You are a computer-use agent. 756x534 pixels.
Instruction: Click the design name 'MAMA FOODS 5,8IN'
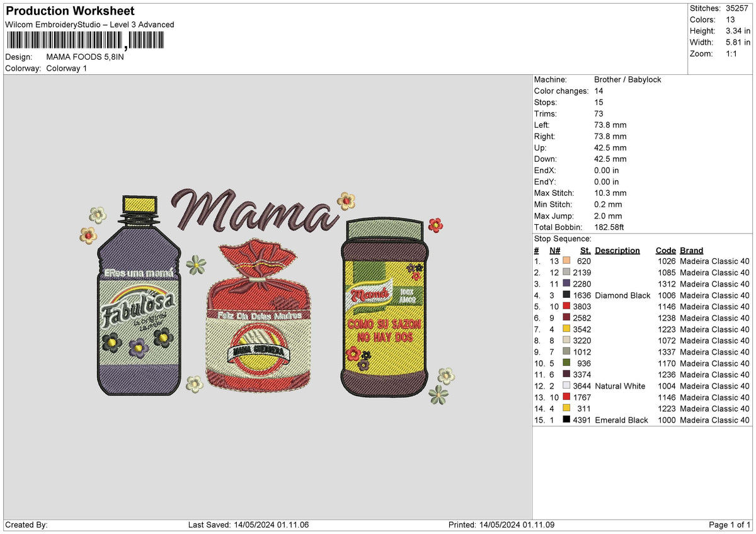pyautogui.click(x=86, y=57)
